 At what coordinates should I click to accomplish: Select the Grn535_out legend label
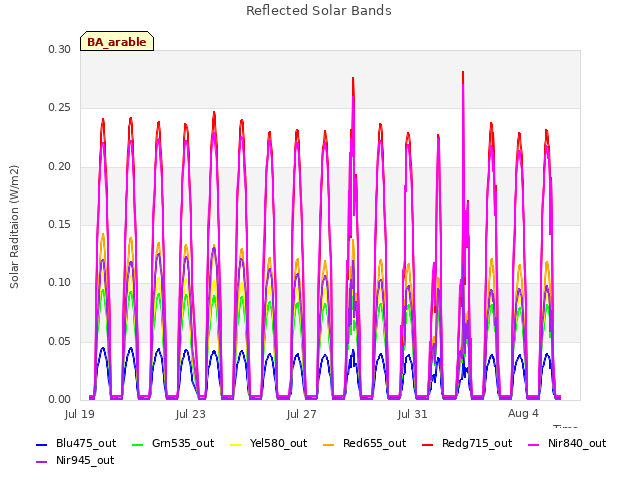pos(183,443)
